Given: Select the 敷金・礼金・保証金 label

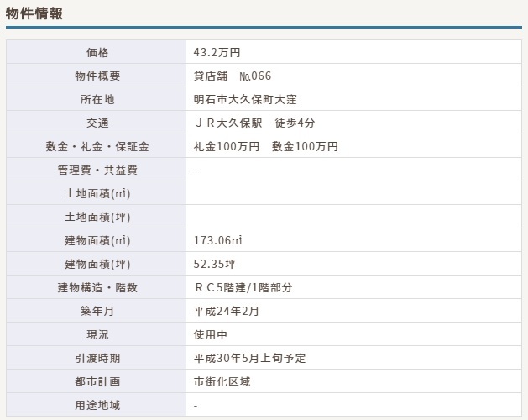Looking at the screenshot, I should click(x=97, y=147).
